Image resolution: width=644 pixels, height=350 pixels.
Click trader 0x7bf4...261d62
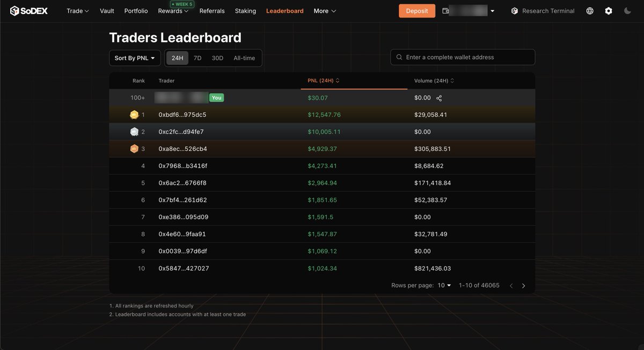(x=183, y=200)
